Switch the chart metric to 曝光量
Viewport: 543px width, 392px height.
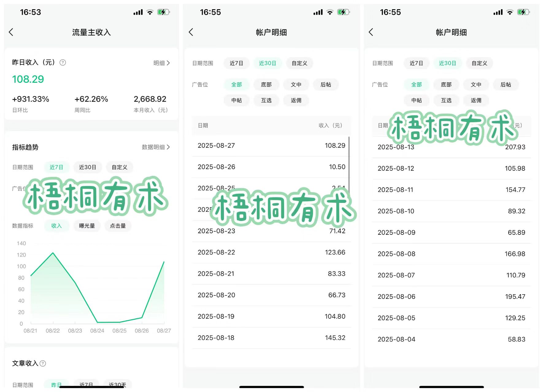click(87, 226)
